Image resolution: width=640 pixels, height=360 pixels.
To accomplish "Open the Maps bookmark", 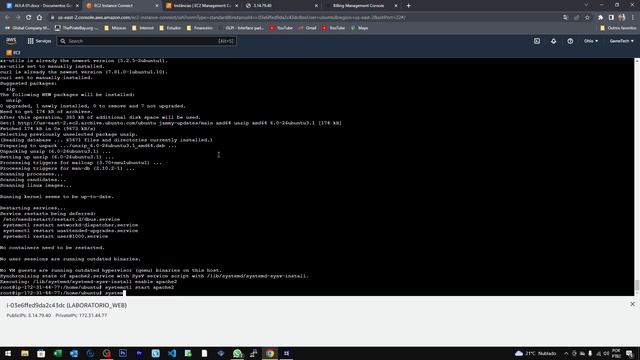I will point(360,28).
